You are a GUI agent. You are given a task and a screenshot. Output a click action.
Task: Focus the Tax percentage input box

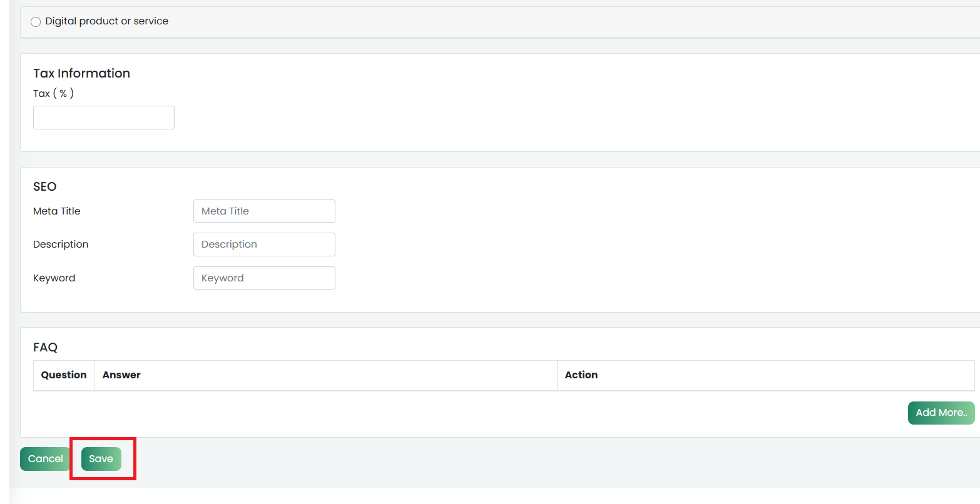tap(103, 118)
